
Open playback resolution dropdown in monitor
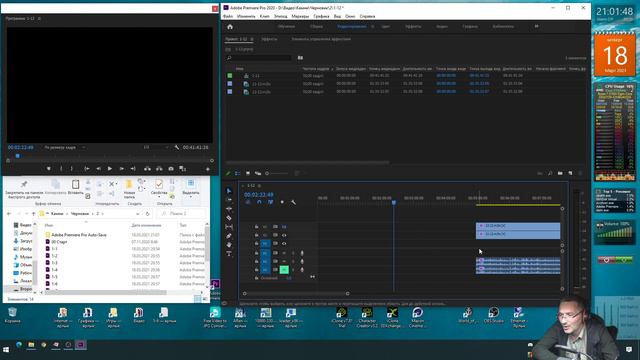coord(156,147)
